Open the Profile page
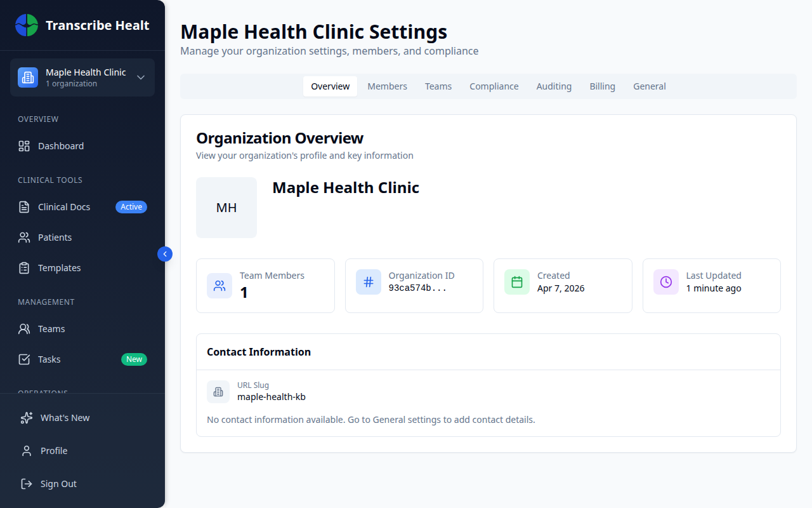 [55, 450]
